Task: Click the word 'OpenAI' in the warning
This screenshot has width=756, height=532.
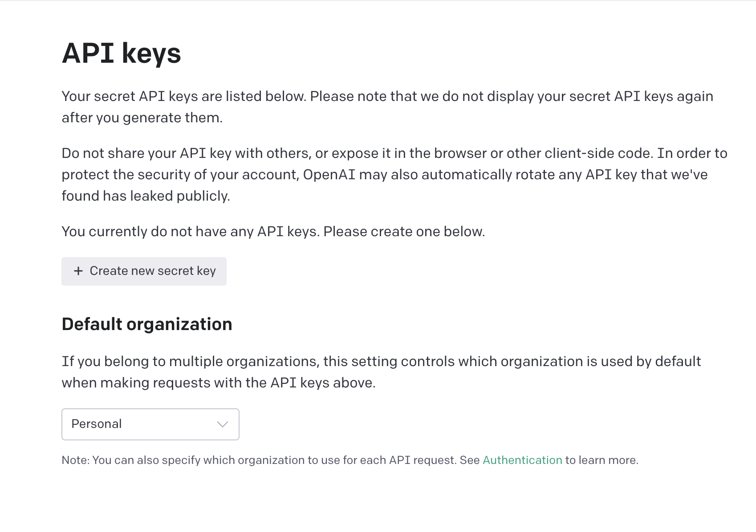Action: 329,175
